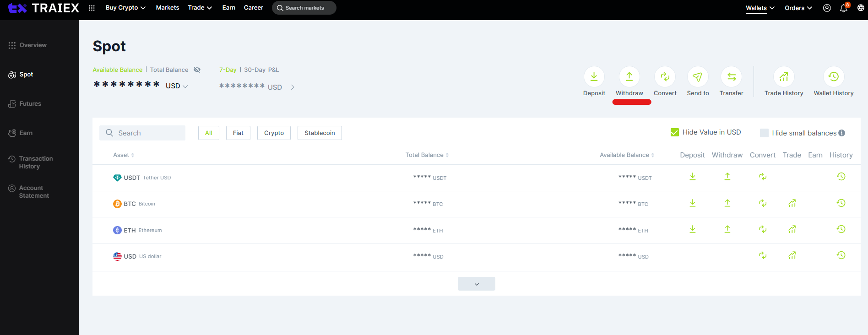
Task: Click the trade icon in the USD row
Action: (792, 255)
